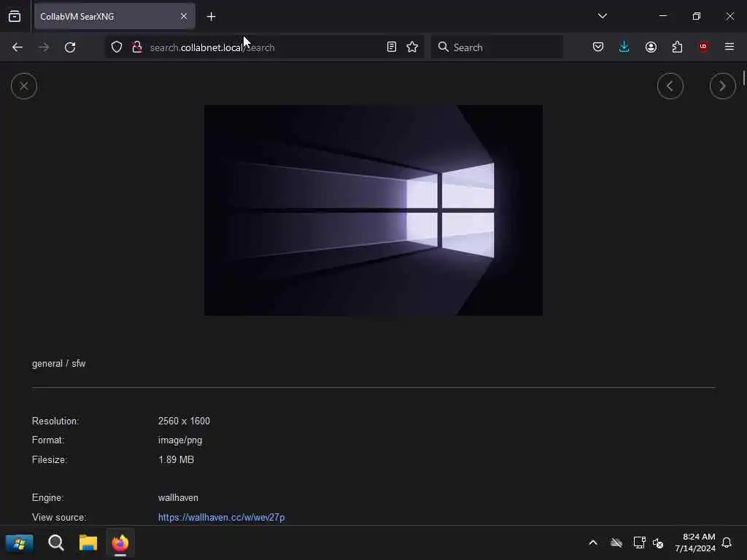Open a new browser tab
Screen dimensions: 747x560
coord(211,17)
